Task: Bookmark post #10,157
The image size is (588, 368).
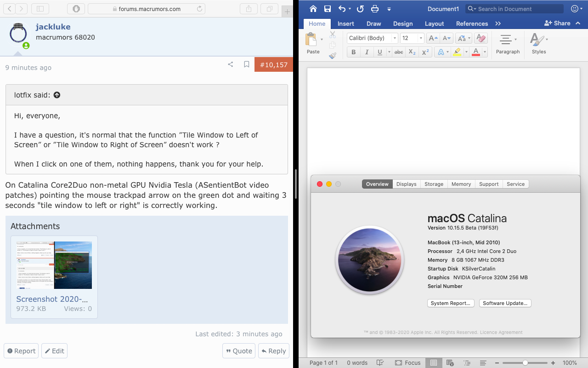Action: point(246,64)
